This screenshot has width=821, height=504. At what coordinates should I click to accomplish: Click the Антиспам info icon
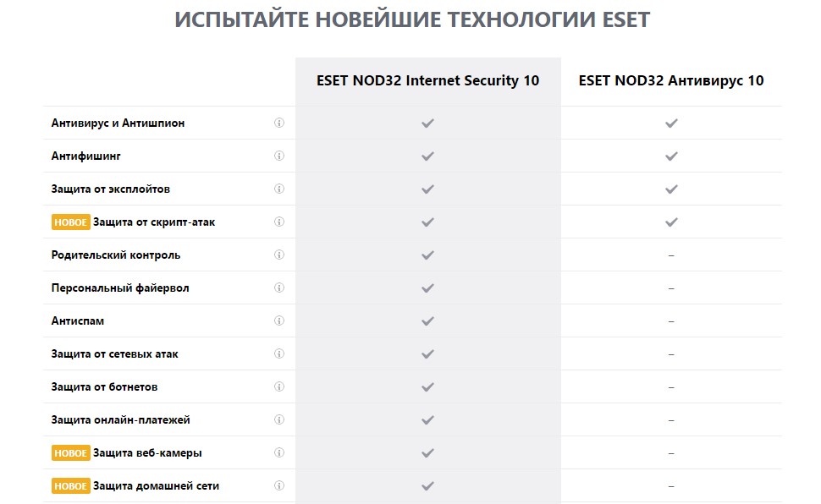279,320
